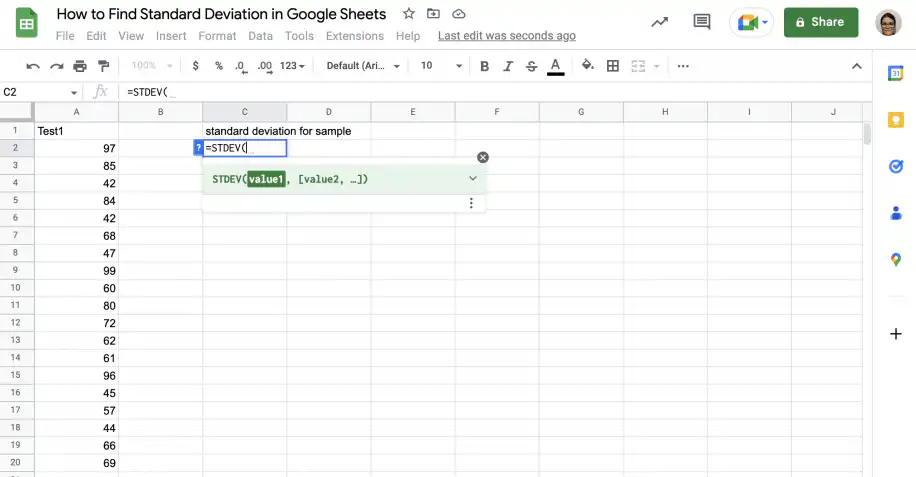
Task: Close the STDEV formula help popup
Action: click(x=483, y=157)
